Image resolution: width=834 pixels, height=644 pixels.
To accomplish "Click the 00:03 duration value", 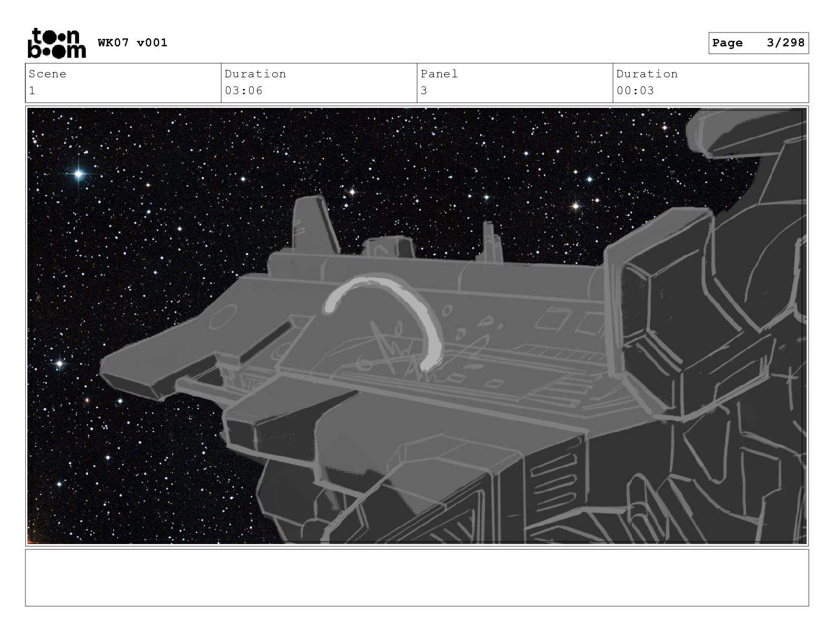I will [x=636, y=90].
